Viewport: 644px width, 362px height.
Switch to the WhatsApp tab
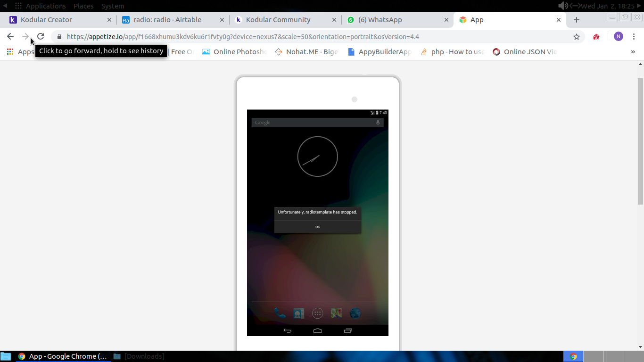[x=398, y=20]
